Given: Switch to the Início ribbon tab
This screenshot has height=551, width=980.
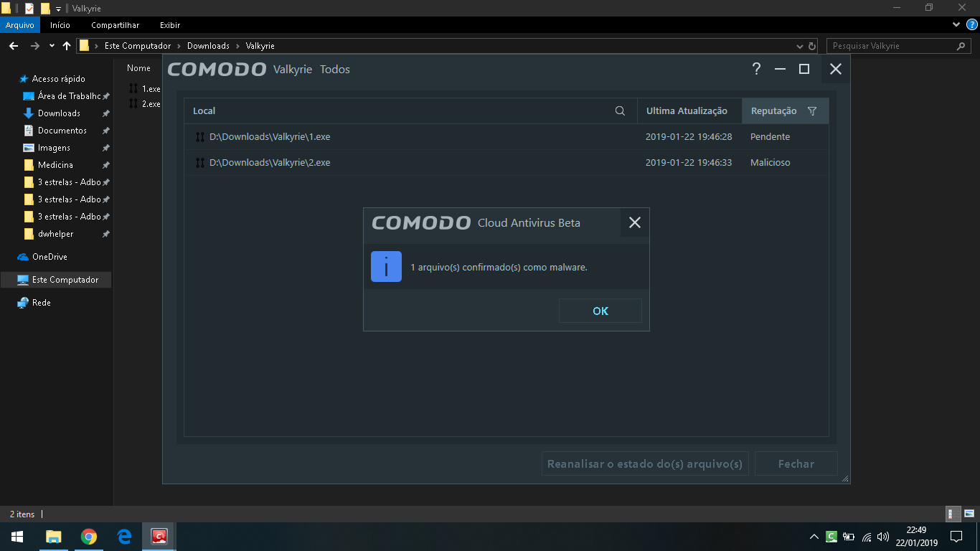Looking at the screenshot, I should 60,25.
